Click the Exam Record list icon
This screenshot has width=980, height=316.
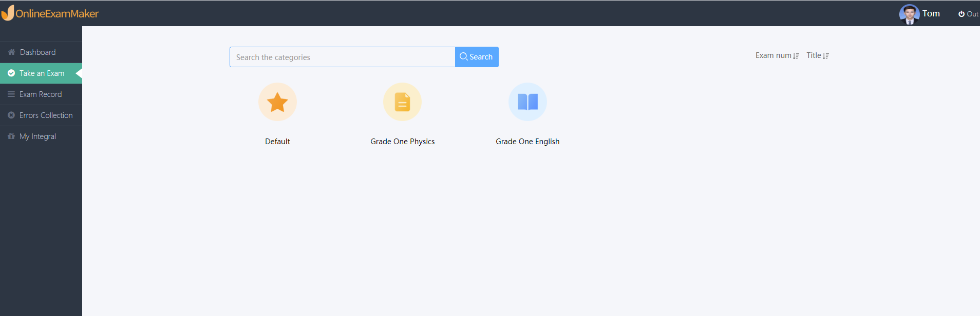[11, 94]
